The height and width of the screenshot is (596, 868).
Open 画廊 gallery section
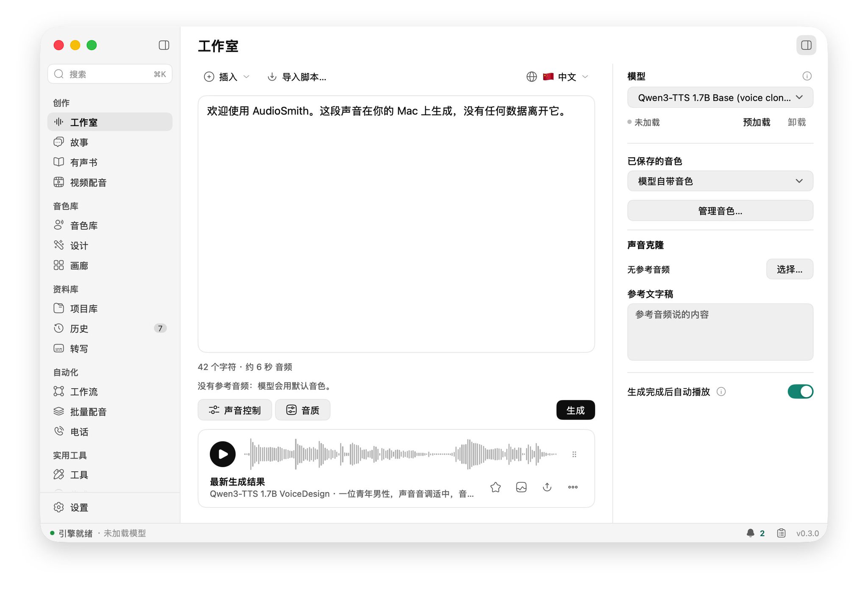click(110, 265)
